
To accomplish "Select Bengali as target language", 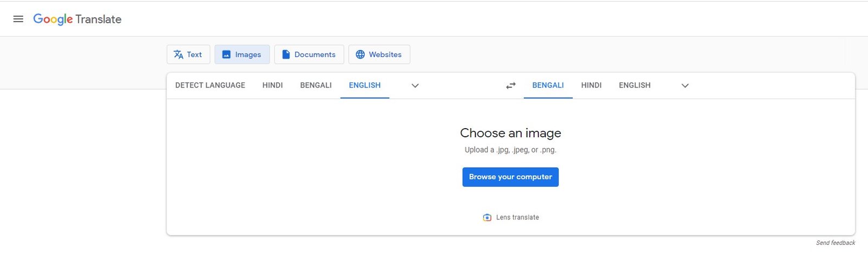I will (548, 85).
